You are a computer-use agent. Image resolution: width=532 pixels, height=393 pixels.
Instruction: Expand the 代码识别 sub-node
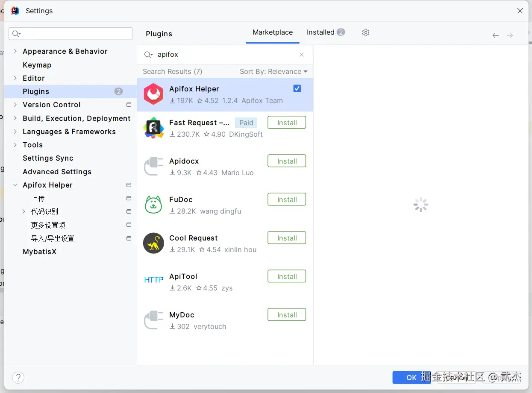[x=24, y=211]
